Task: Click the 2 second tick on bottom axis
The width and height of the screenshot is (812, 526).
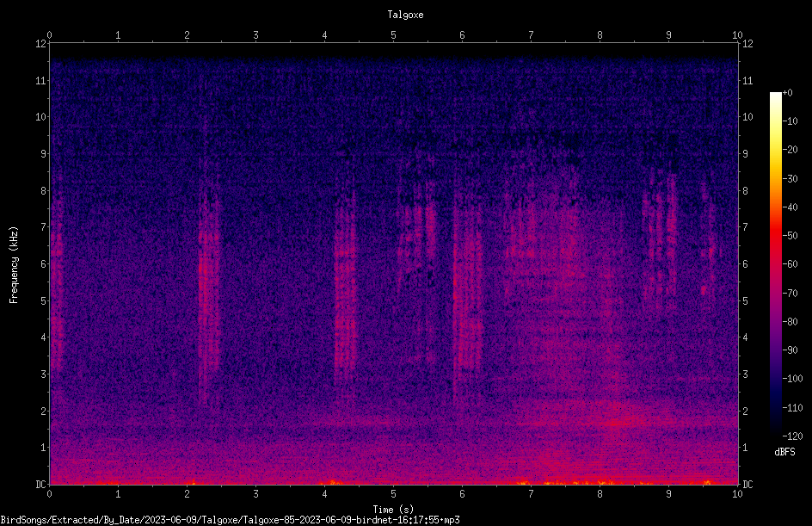Action: tap(187, 494)
